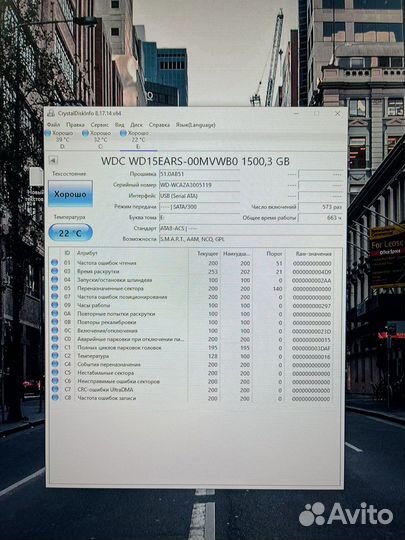Close the CrystalDiskInfo window
This screenshot has height=540, width=405.
338,113
